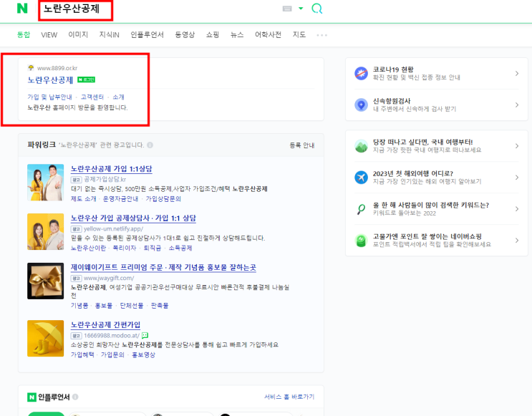
Task: Click the green Naver N logo
Action: 22,8
